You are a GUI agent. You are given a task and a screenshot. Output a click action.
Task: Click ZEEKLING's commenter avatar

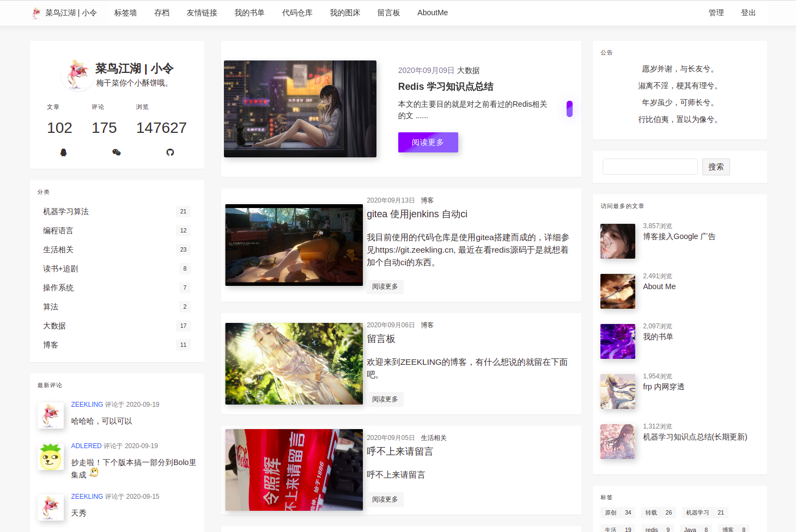[50, 415]
